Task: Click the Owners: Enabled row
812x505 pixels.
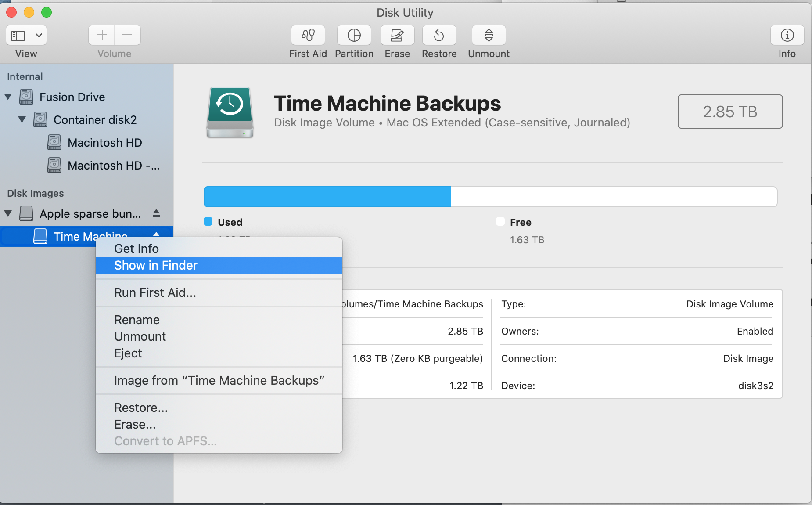Action: pos(637,331)
